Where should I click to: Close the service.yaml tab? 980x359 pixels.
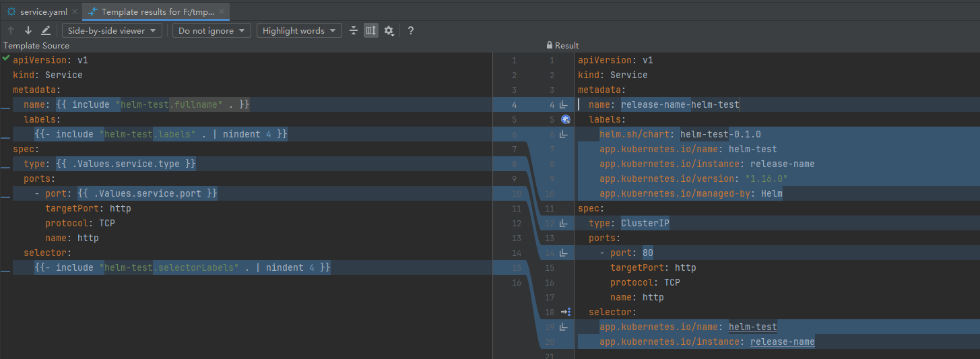[x=74, y=11]
